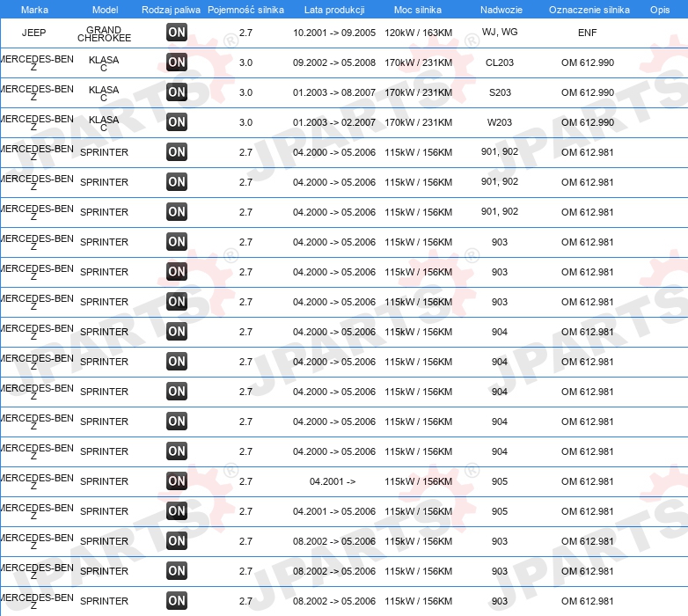Click the ON fuel badge in the CL203 row
The image size is (688, 616).
177,62
